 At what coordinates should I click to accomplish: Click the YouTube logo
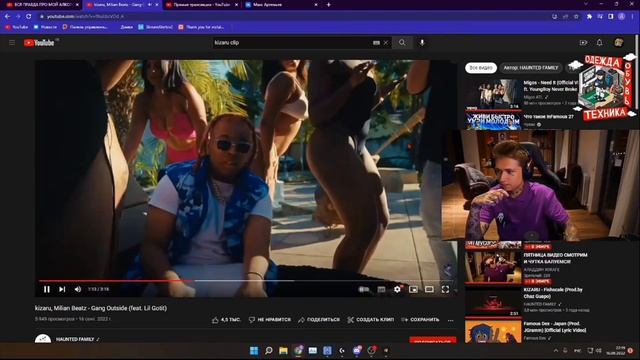[39, 43]
